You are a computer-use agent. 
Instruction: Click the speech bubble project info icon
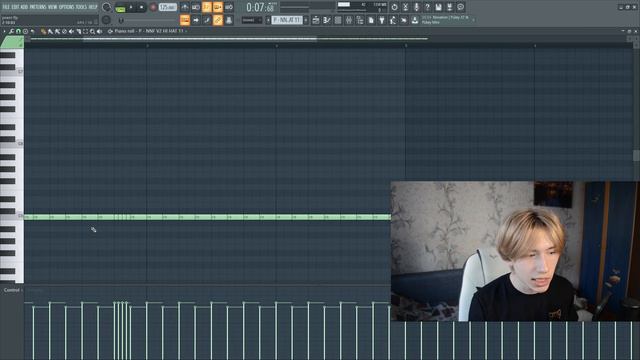click(460, 7)
